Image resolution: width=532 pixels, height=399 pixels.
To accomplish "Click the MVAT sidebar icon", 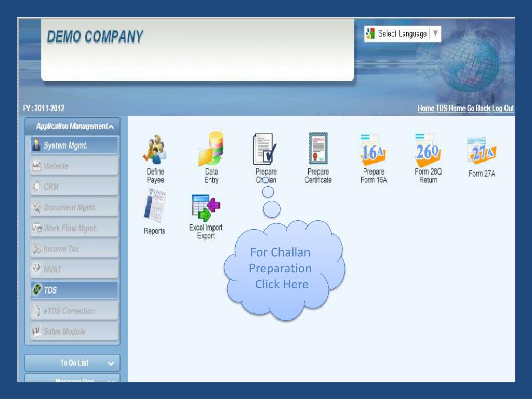I will click(x=36, y=269).
